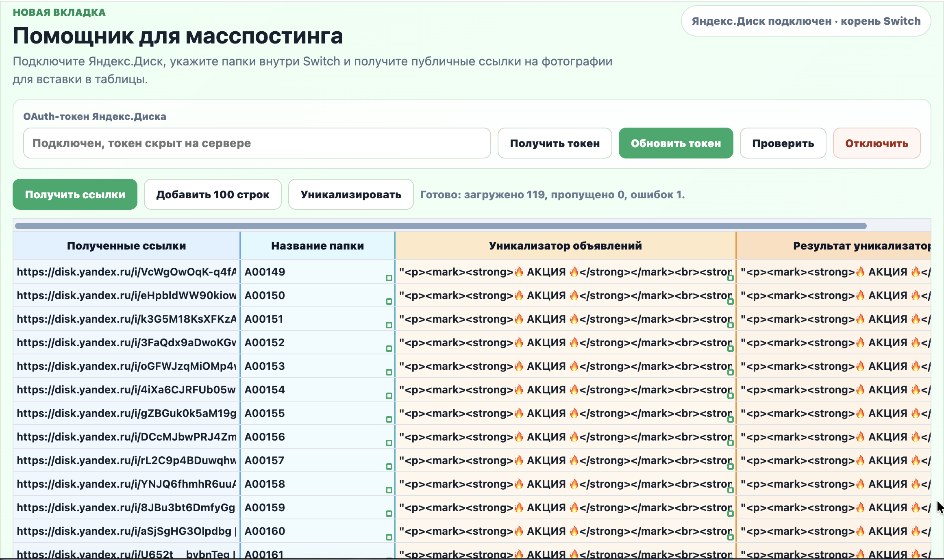Screen dimensions: 944x560
Task: Click the green Обновить токен button
Action: (x=676, y=143)
